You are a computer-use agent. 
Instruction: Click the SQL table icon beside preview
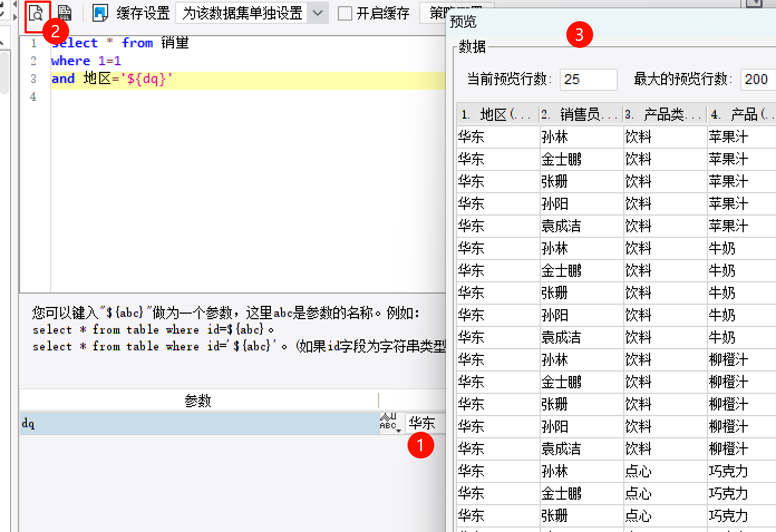pos(65,13)
